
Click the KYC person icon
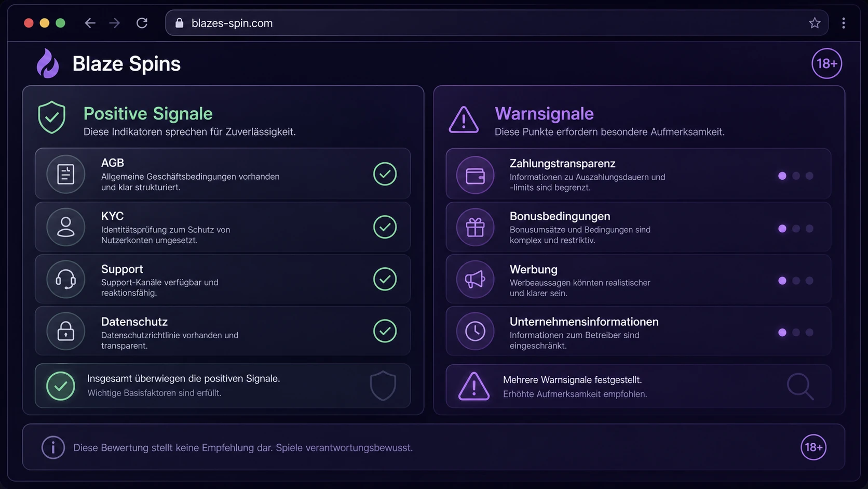[65, 227]
